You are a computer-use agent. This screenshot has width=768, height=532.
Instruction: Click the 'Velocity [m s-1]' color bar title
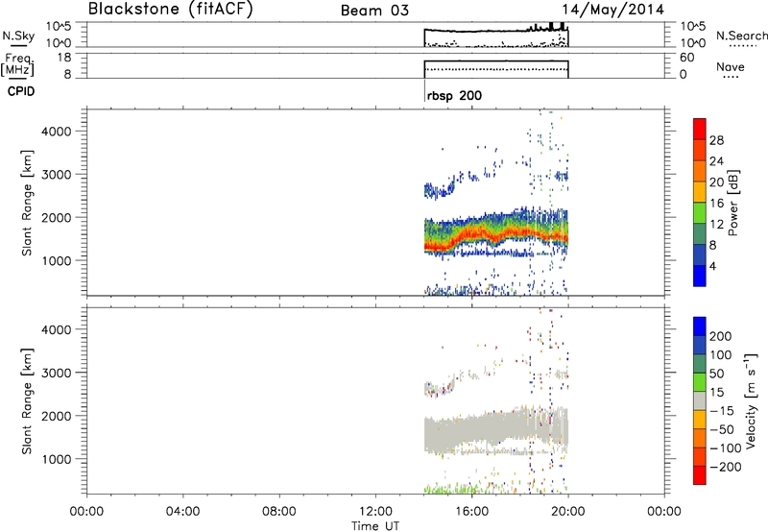coord(751,400)
